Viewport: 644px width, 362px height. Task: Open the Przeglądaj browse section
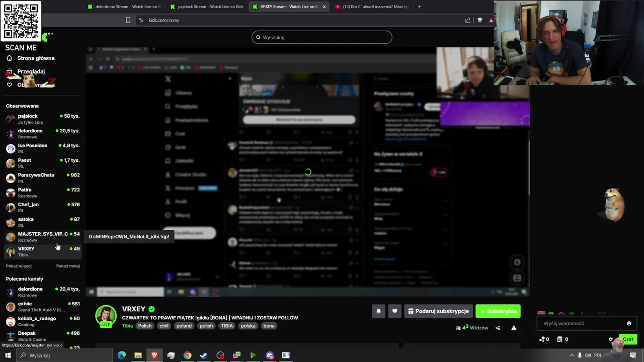pyautogui.click(x=26, y=72)
